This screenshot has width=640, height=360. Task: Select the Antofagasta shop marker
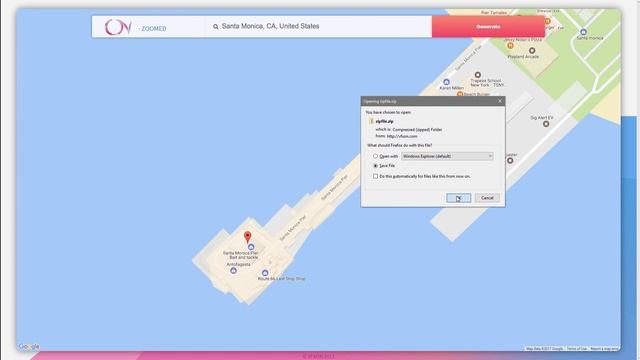click(x=233, y=271)
